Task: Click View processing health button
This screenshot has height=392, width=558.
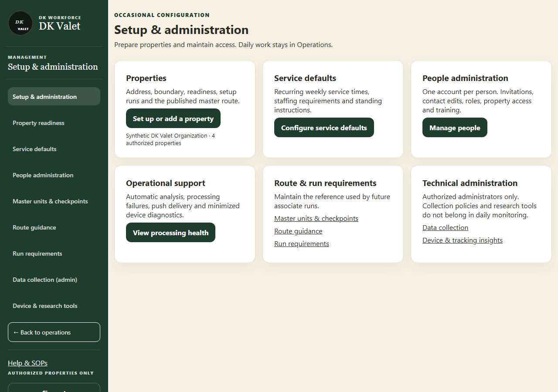Action: point(170,233)
